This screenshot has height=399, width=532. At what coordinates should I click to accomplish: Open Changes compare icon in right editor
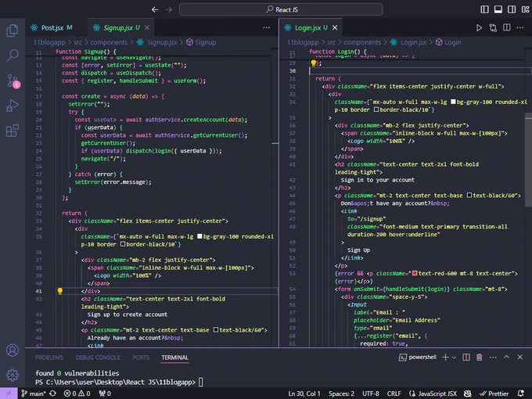click(493, 28)
